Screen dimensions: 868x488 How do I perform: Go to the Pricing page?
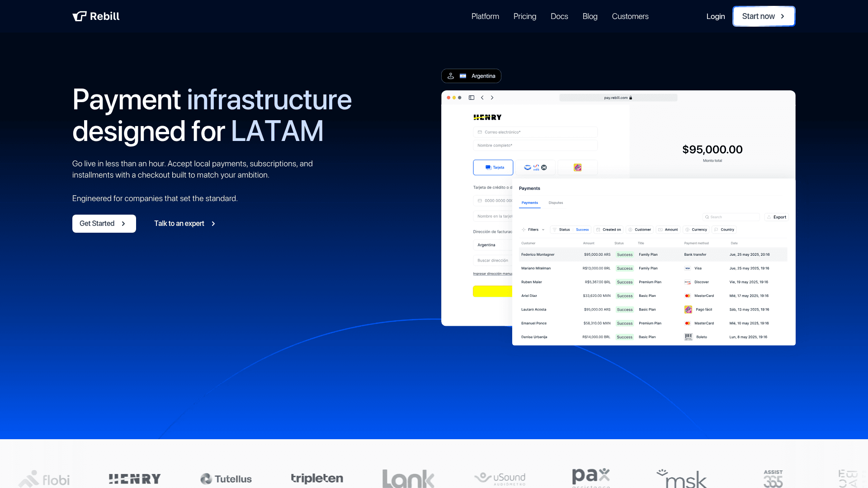tap(525, 16)
